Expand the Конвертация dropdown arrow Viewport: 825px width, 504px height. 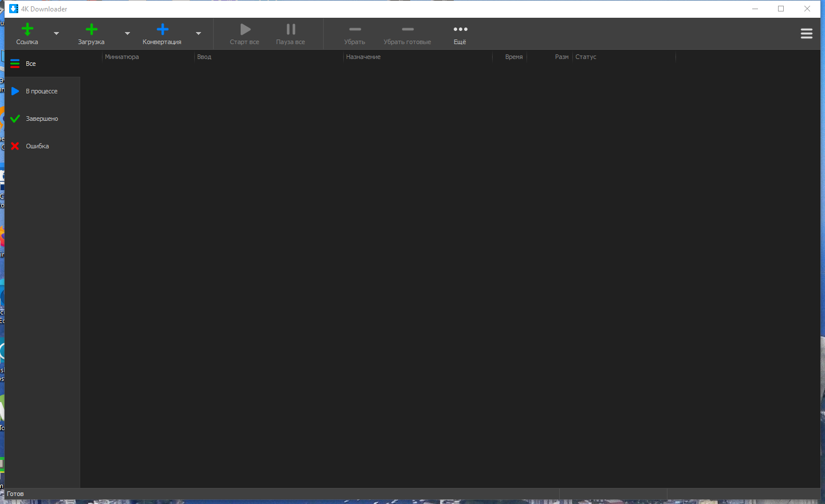tap(198, 33)
